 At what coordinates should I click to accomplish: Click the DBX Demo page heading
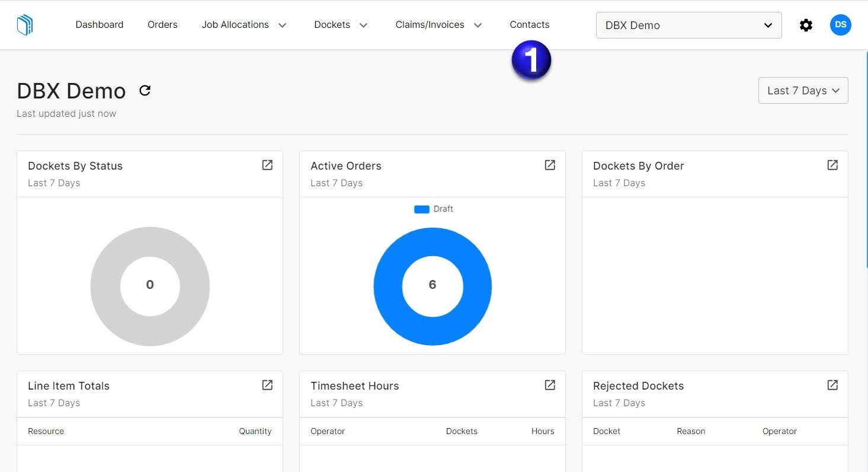(x=71, y=91)
